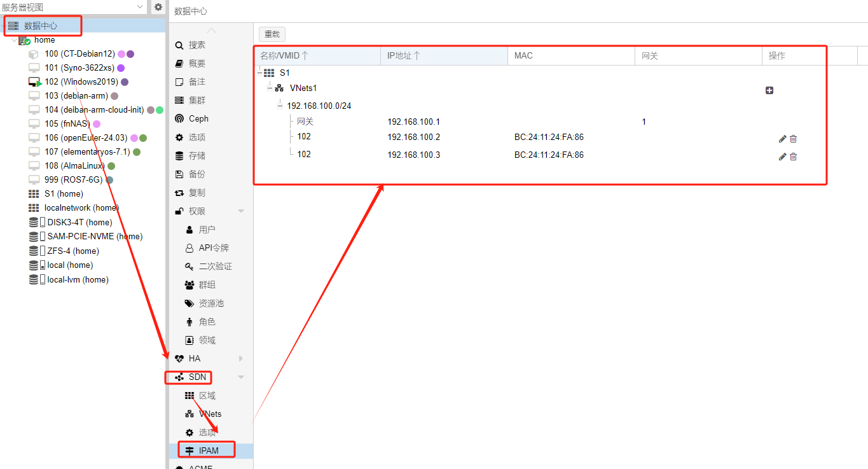The height and width of the screenshot is (469, 868).
Task: Select the local-lvm (home) storage
Action: tap(78, 280)
